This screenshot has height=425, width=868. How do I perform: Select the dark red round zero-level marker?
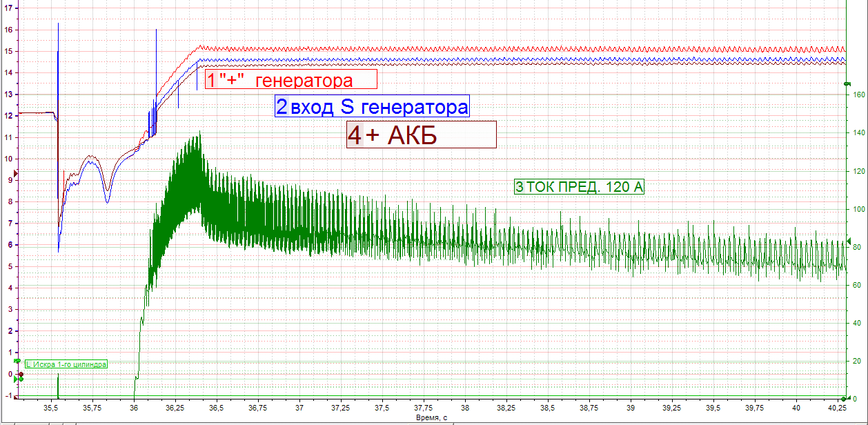click(x=21, y=374)
